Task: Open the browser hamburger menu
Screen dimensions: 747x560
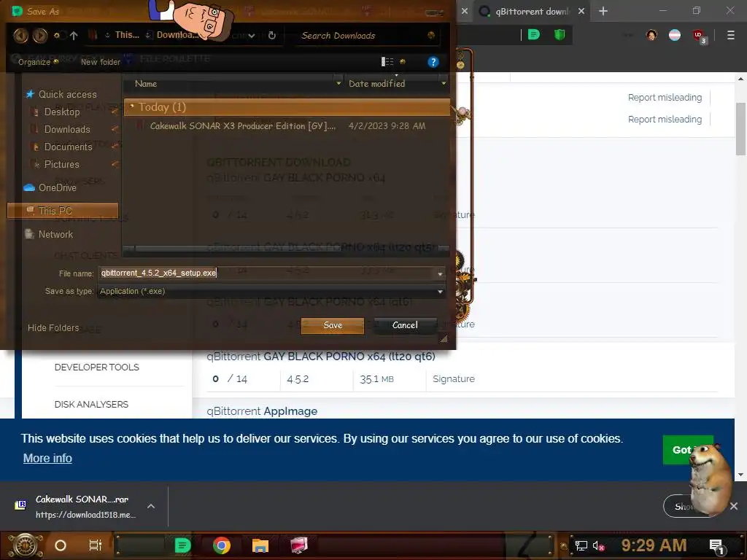Action: [731, 35]
